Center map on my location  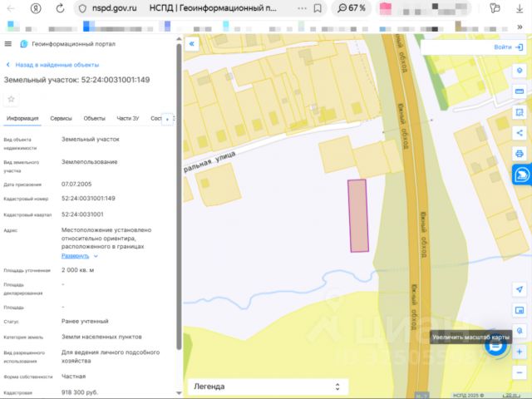[520, 289]
